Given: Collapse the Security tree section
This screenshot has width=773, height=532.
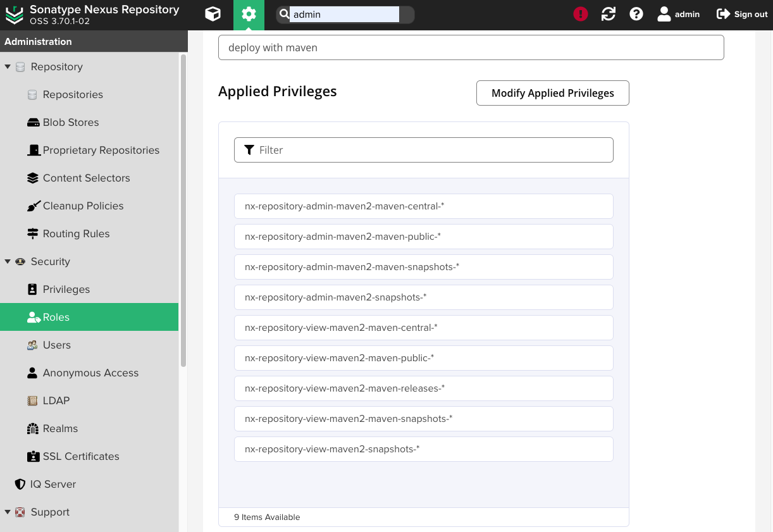Looking at the screenshot, I should pos(8,261).
